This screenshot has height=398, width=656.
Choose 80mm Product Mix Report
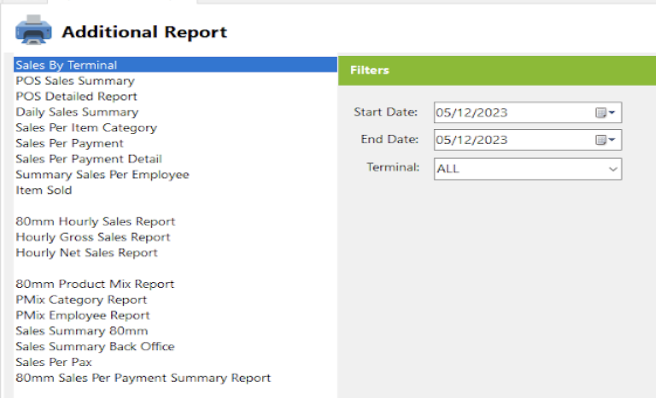[x=95, y=284]
